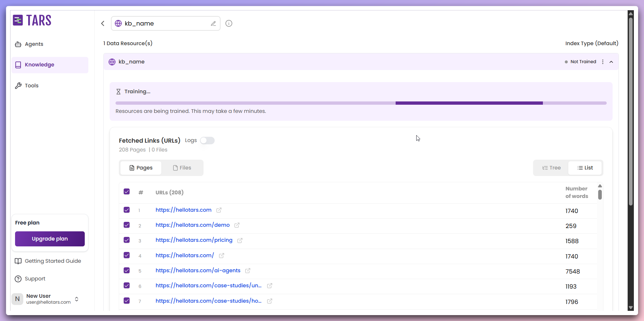Click the Support question mark icon
Viewport: 644px width, 321px height.
coord(18,279)
